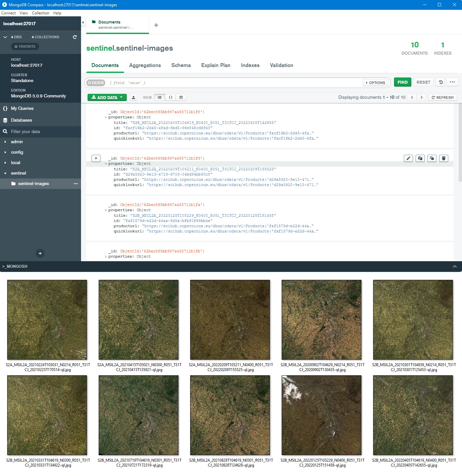The image size is (462, 476).
Task: Open the Help menu
Action: (x=57, y=13)
